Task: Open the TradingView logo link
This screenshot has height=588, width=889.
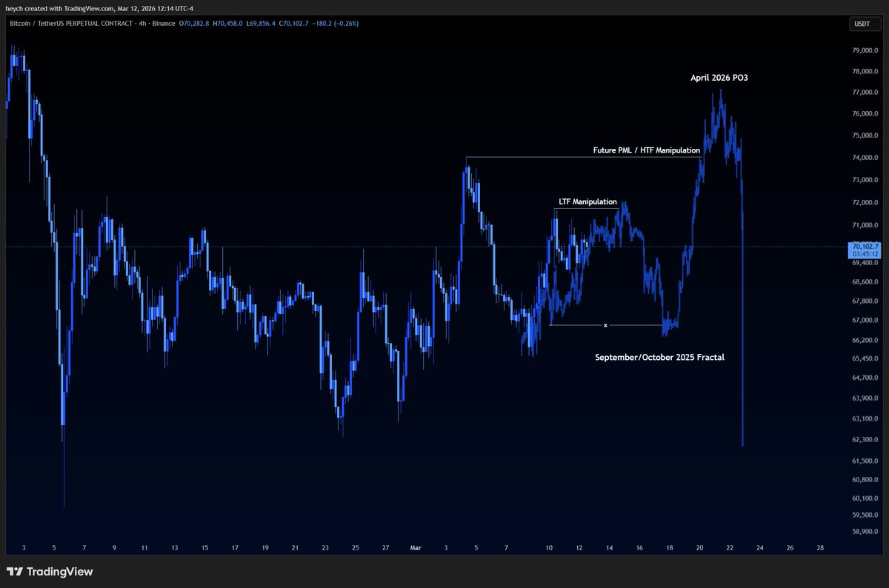Action: [50, 572]
